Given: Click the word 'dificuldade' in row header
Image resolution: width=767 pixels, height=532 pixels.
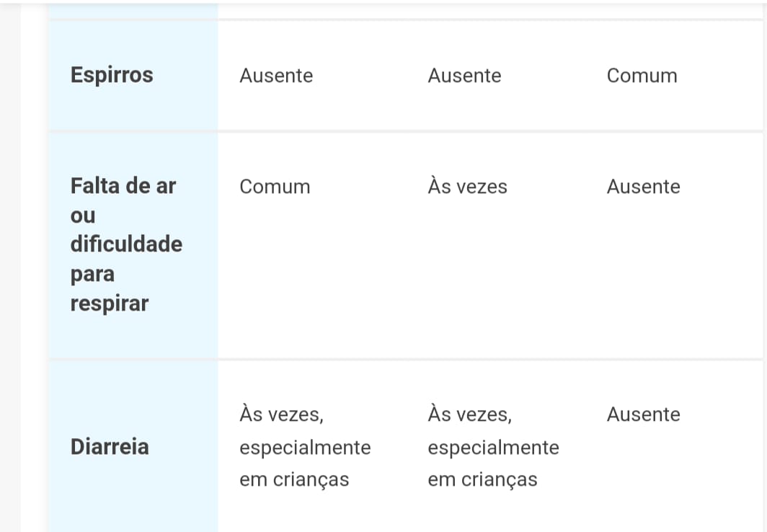Looking at the screenshot, I should [x=126, y=244].
